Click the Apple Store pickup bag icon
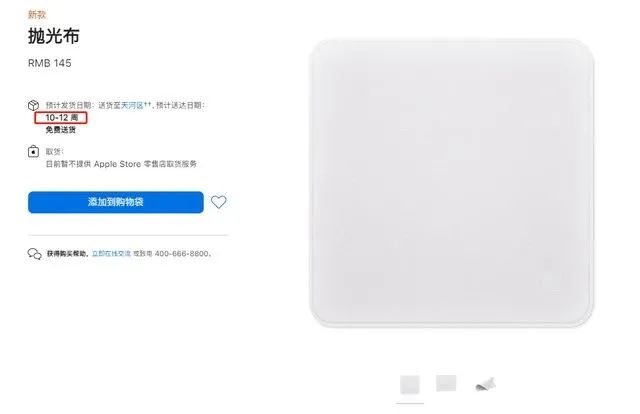The image size is (640, 414). point(33,151)
